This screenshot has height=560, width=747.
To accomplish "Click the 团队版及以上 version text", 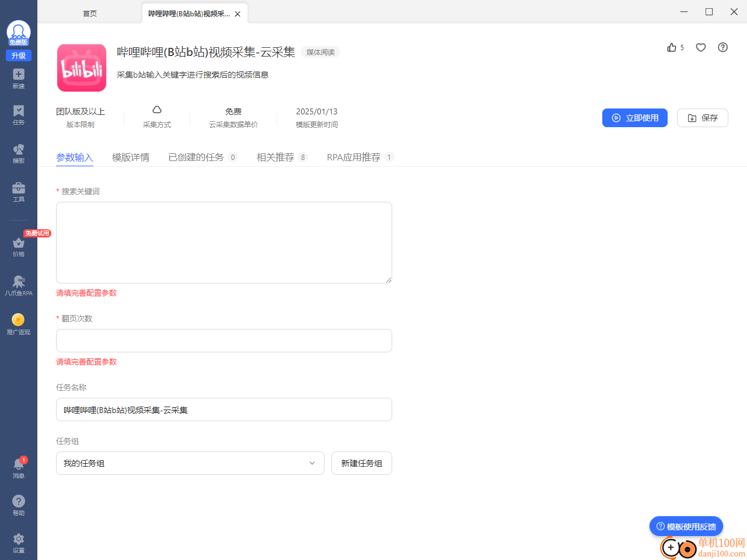I will 81,111.
